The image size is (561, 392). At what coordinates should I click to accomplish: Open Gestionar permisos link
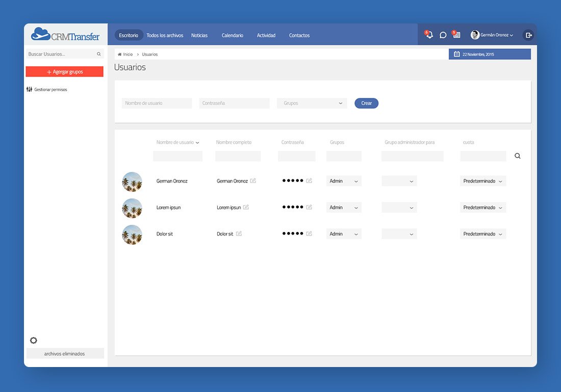click(51, 89)
